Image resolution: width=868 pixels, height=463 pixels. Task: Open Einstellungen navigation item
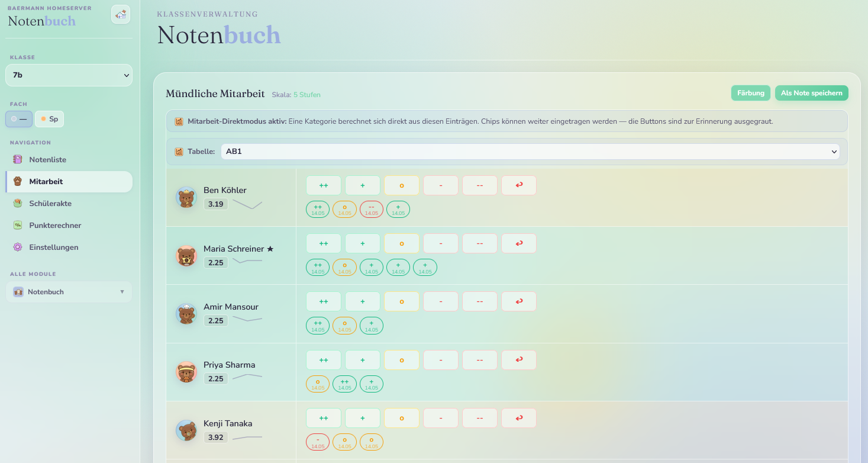click(69, 247)
